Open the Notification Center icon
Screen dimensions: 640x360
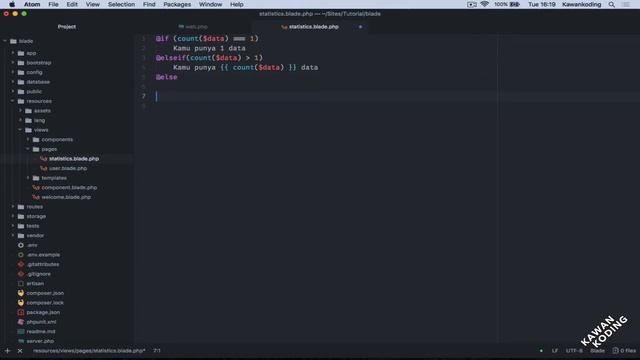(626, 4)
